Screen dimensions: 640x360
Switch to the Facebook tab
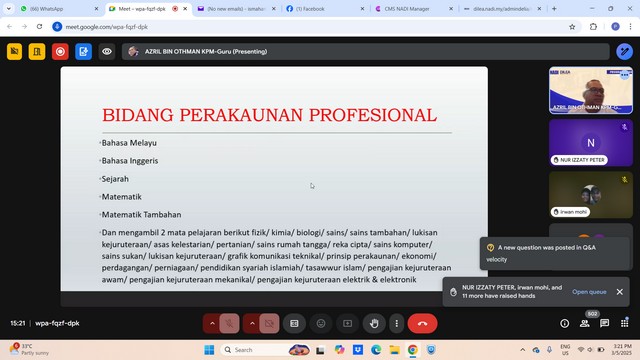325,9
